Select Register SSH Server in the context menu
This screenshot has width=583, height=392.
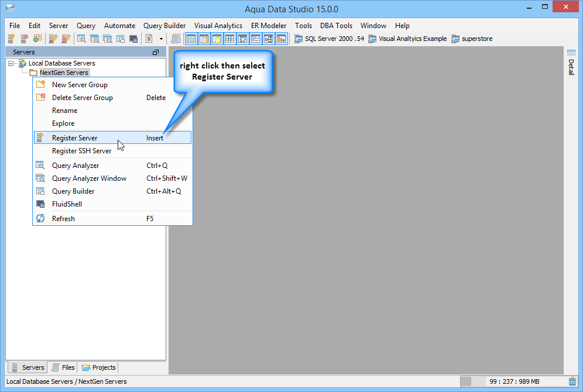point(112,151)
